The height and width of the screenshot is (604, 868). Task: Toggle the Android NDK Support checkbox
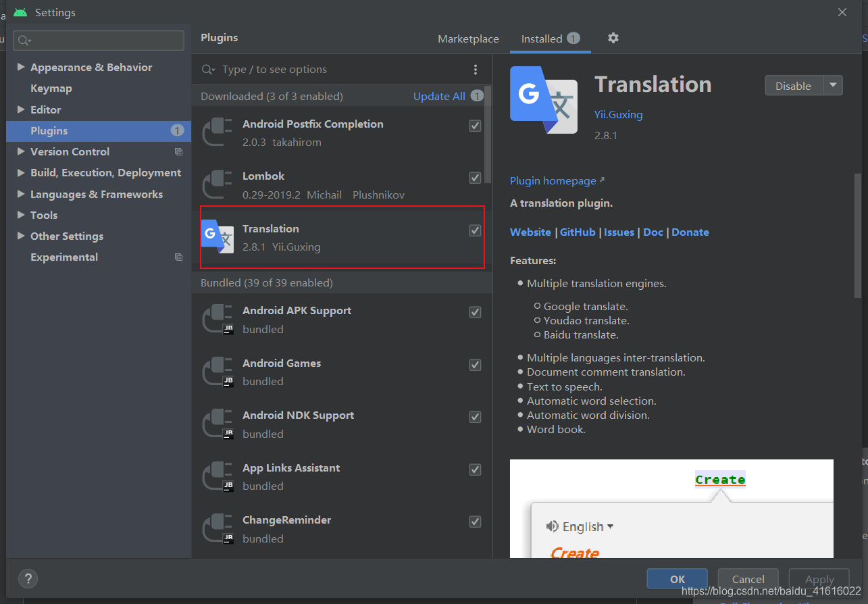point(475,417)
